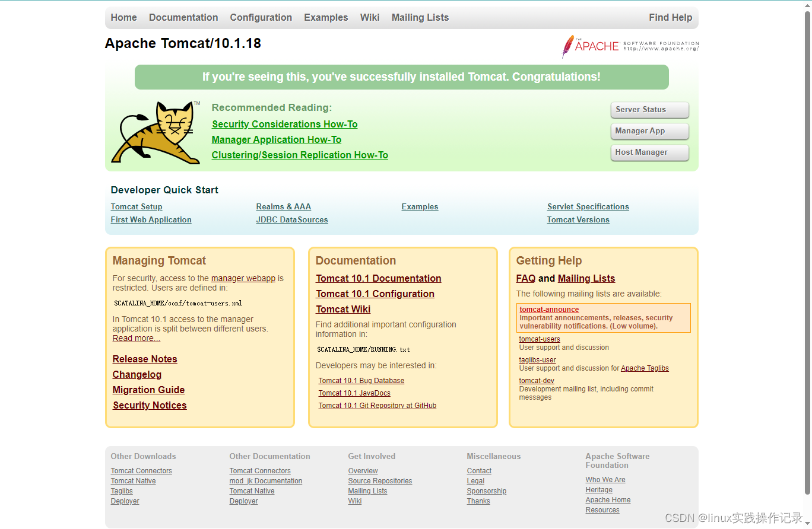Open the Changelog link

[x=137, y=374]
